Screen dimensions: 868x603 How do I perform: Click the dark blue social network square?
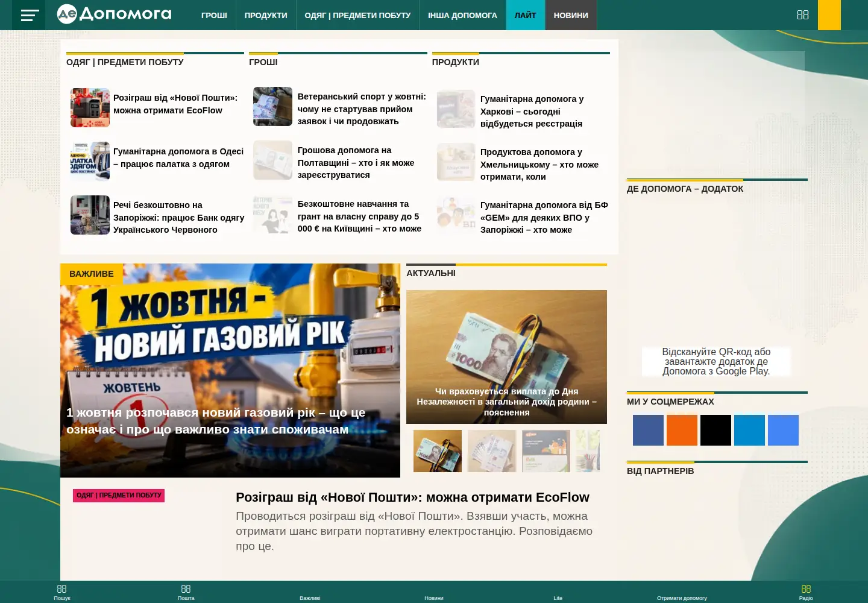pos(648,430)
